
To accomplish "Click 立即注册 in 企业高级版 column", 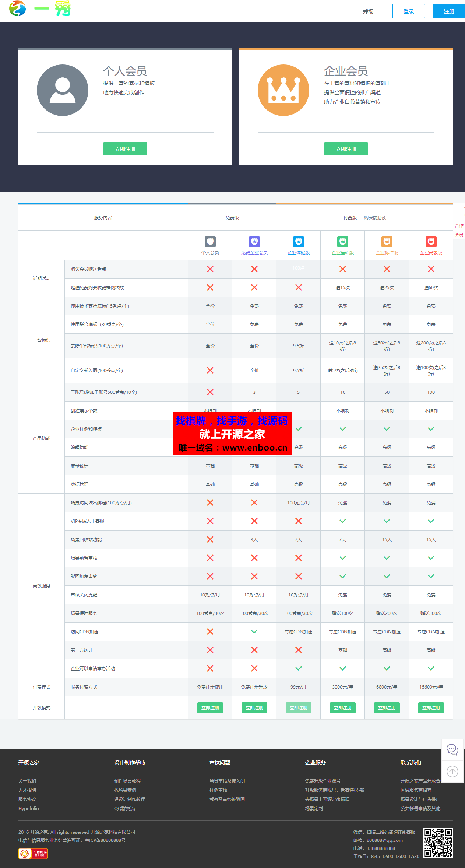I will [431, 708].
